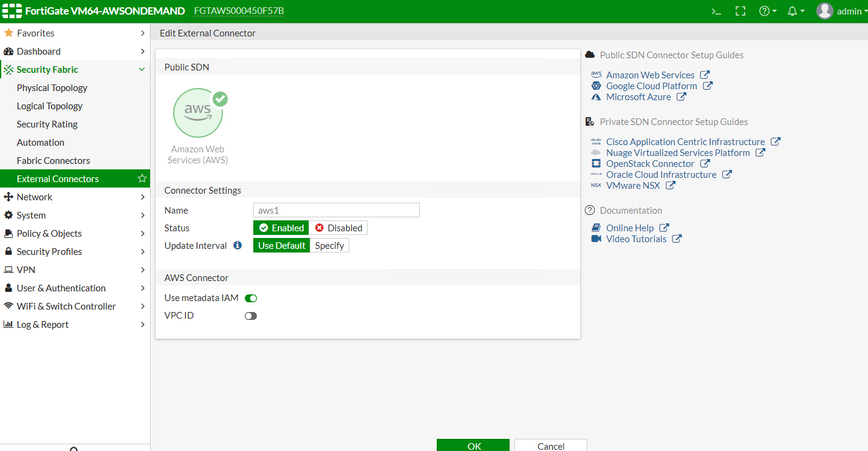This screenshot has height=451, width=868.
Task: Click the Update Interval info icon
Action: [238, 245]
